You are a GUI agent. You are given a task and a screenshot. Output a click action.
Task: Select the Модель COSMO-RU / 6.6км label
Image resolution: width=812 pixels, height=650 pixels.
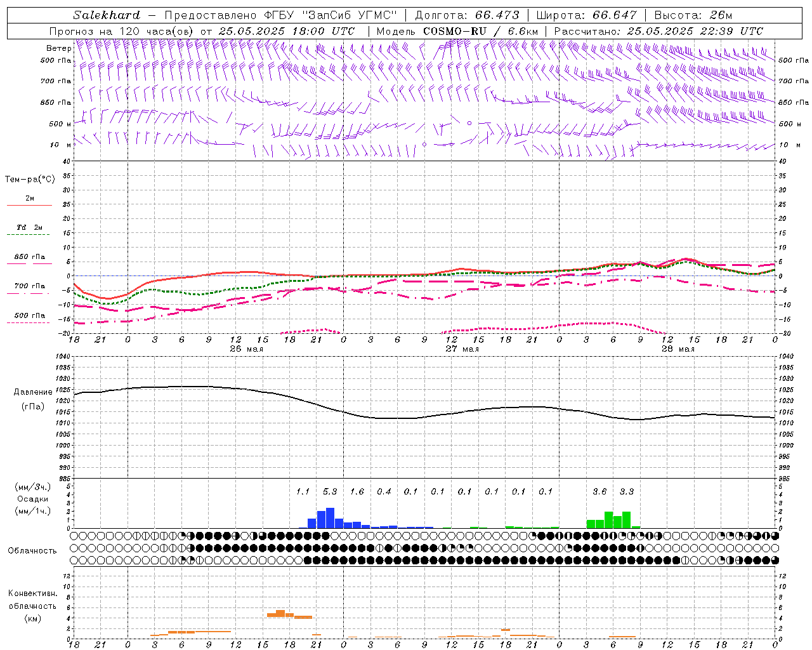coord(457,31)
